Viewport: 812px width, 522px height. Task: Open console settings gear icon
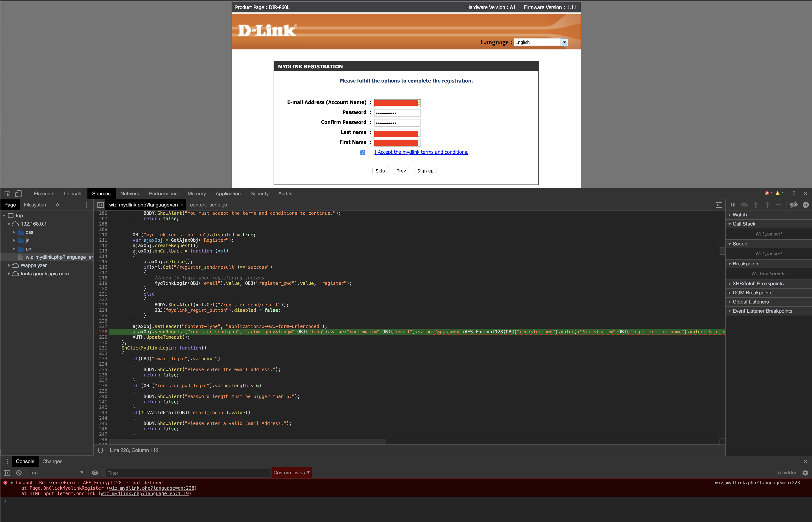pyautogui.click(x=806, y=472)
